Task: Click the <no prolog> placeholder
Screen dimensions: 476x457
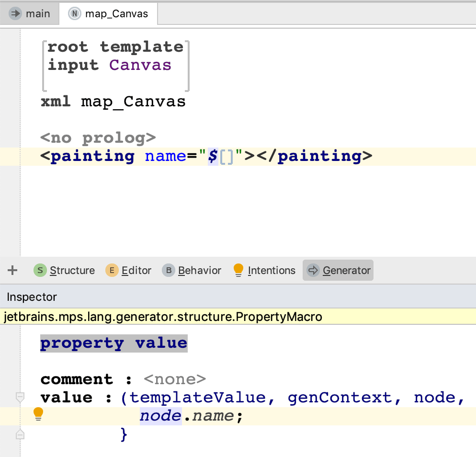Action: [98, 138]
